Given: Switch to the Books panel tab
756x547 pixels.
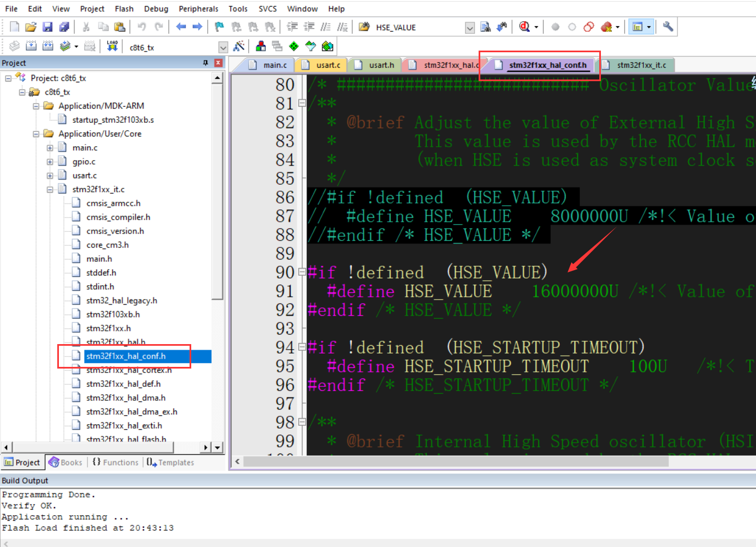Looking at the screenshot, I should coord(66,463).
